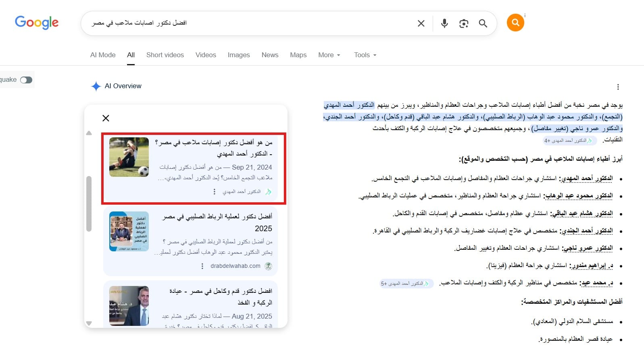Viewport: 644px width, 346px height.
Task: Open the drabdelwahab.com source link
Action: [236, 266]
